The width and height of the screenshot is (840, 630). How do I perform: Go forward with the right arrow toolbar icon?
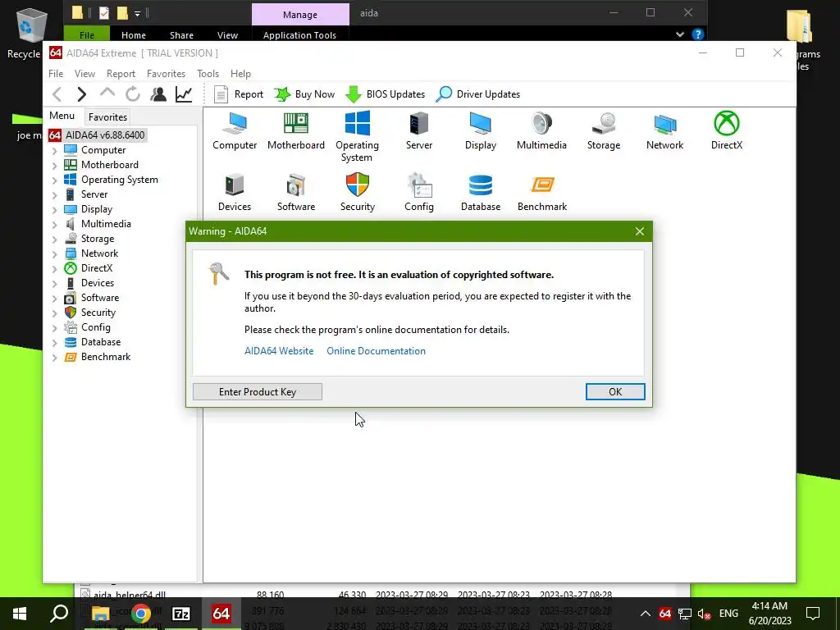click(x=81, y=94)
